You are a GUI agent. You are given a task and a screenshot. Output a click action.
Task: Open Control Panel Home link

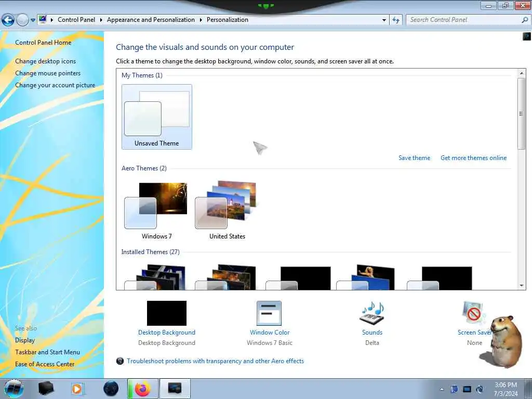point(43,43)
